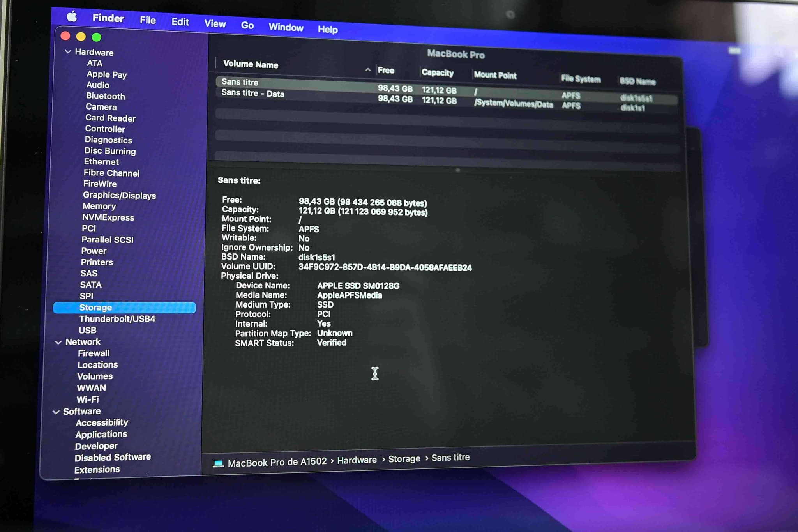Click the BSD Name column header
This screenshot has width=798, height=532.
click(x=637, y=81)
